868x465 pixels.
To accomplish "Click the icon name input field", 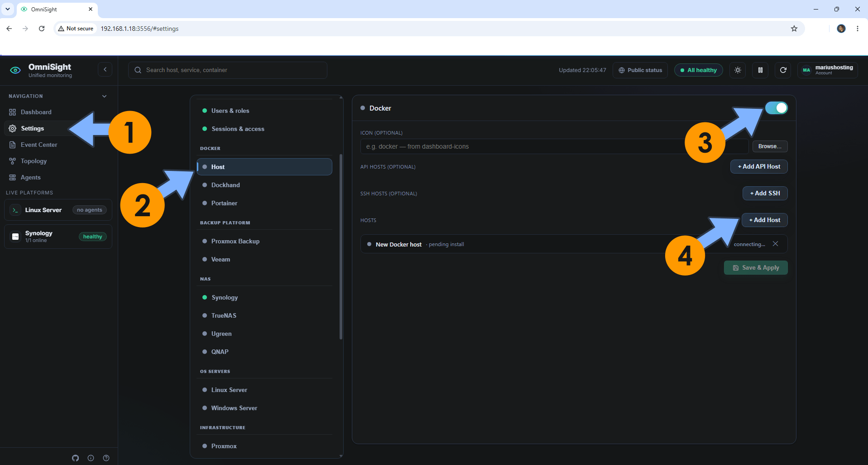I will (x=554, y=146).
